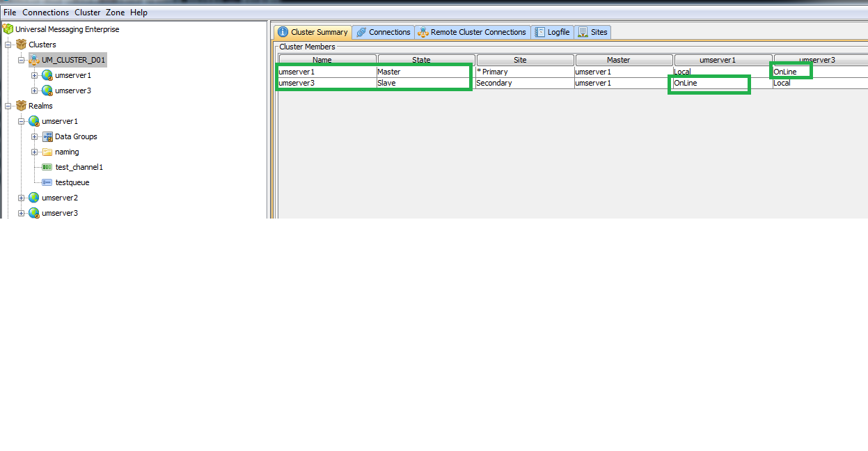
Task: Click umserver1 name cell in the table
Action: click(327, 72)
